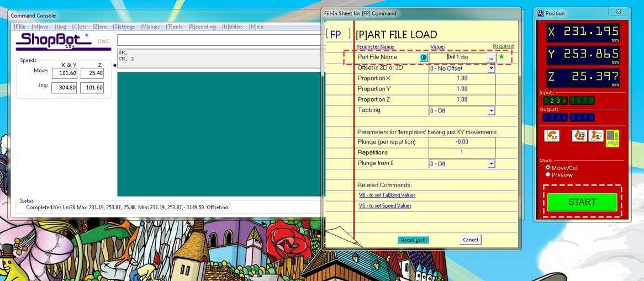This screenshot has height=281, width=644.
Task: Click the command entry box in console
Action: [219, 40]
